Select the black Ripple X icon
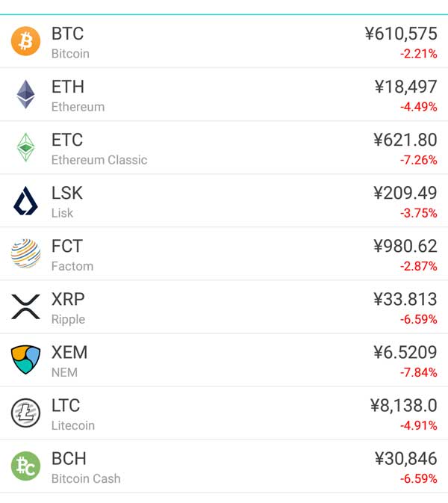 26,306
